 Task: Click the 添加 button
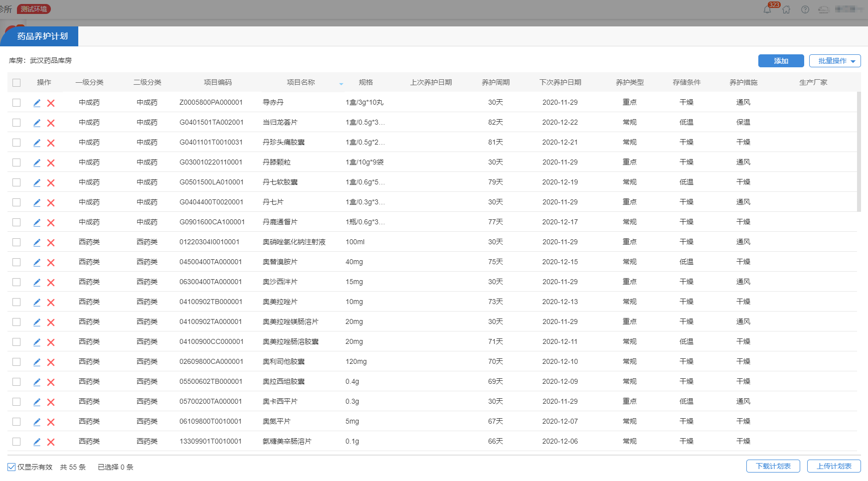point(781,61)
